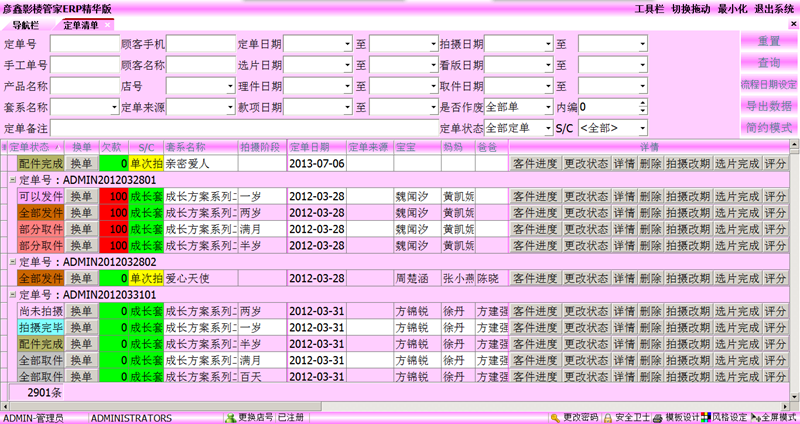Screen dimensions: 800x424
Task: Click the 定单号 input field
Action: [84, 44]
